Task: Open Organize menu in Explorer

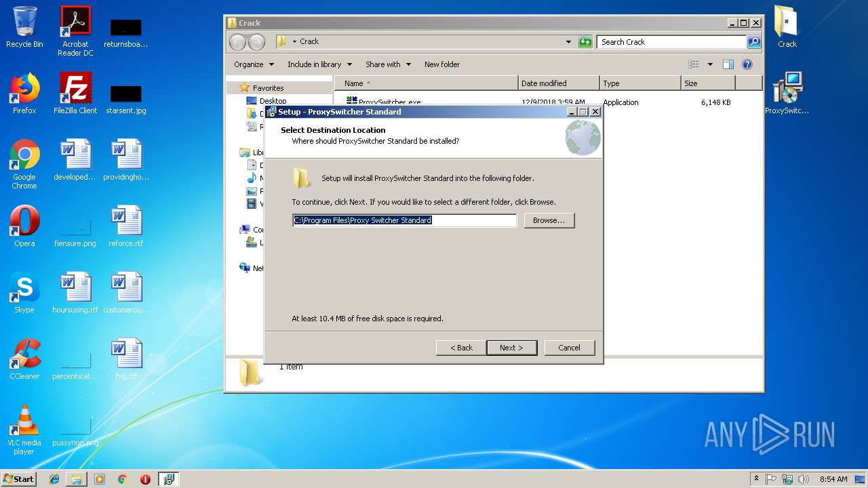Action: pos(254,64)
